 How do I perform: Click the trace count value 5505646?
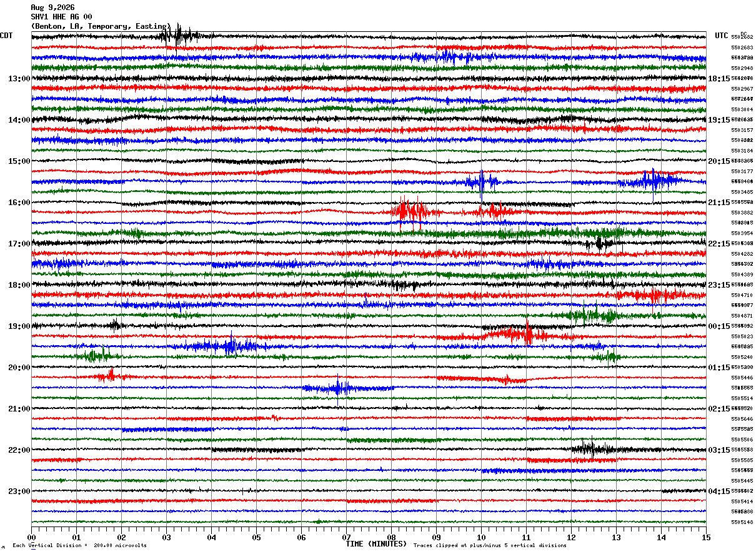(742, 419)
